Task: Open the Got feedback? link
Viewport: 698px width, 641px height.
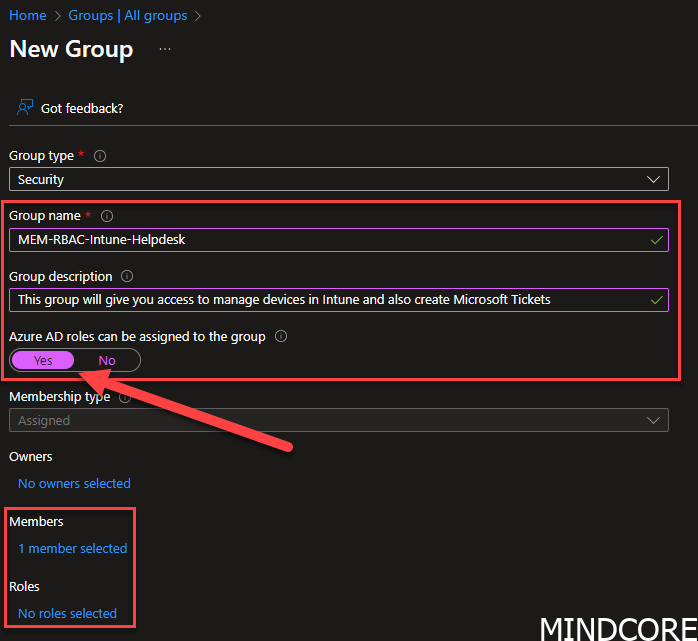Action: pyautogui.click(x=82, y=108)
